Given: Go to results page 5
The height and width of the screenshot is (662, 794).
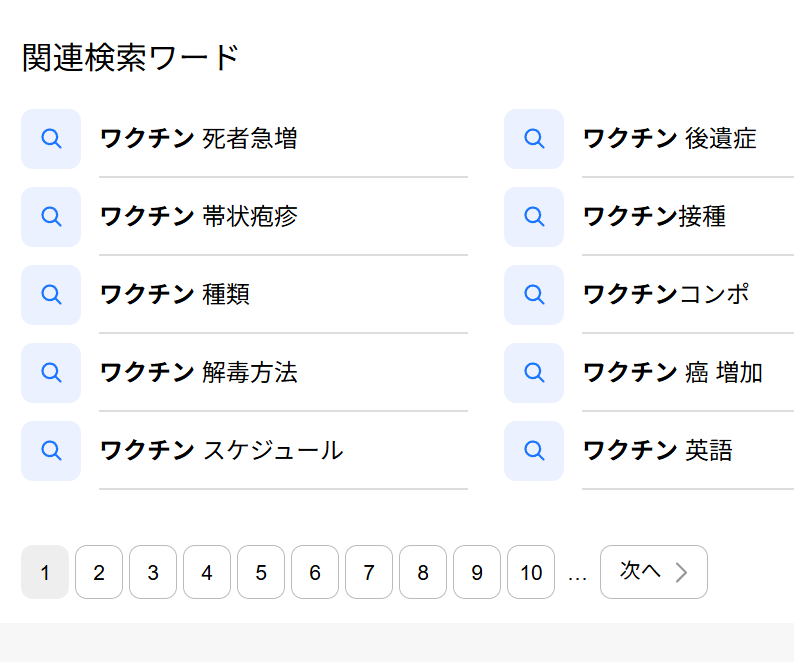Looking at the screenshot, I should 261,572.
